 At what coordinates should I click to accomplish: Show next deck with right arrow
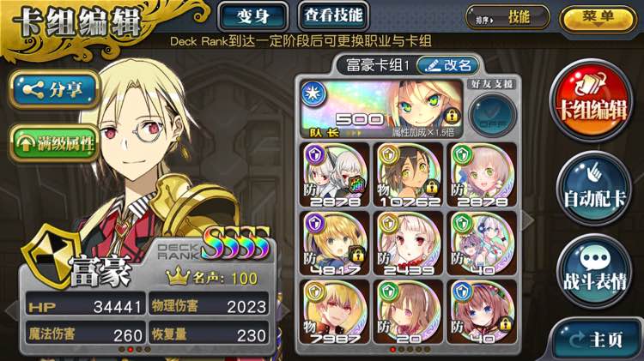click(x=528, y=220)
